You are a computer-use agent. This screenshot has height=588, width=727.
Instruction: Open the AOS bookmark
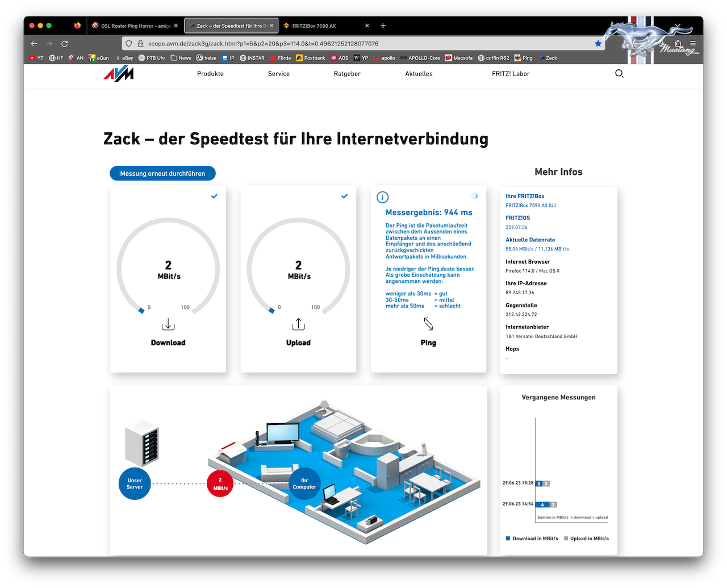coord(340,58)
